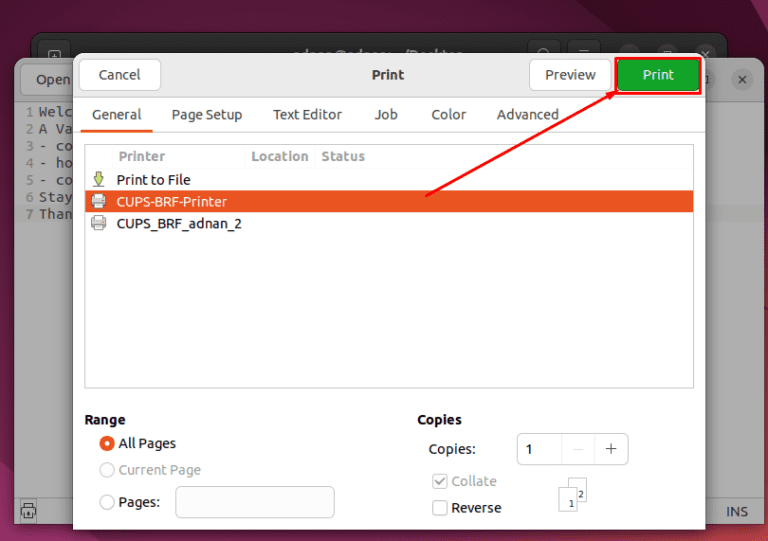Open the Page Setup tab
The height and width of the screenshot is (541, 768).
(x=207, y=115)
